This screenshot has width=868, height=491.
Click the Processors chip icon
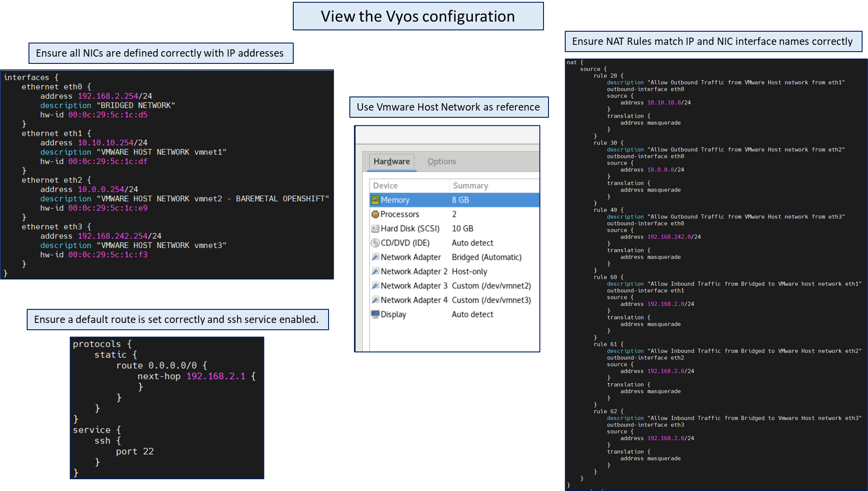click(375, 214)
